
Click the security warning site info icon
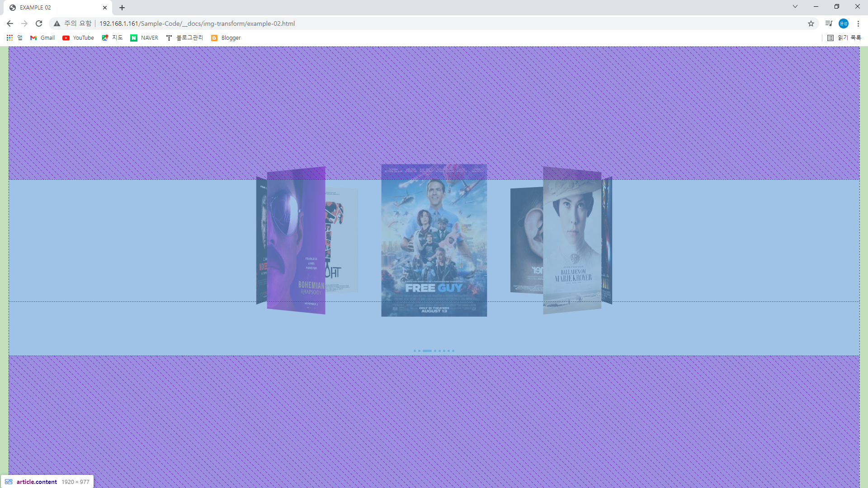click(57, 23)
